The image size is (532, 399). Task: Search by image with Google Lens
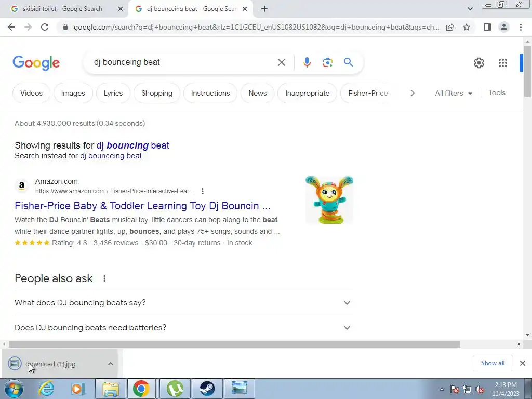tap(327, 62)
